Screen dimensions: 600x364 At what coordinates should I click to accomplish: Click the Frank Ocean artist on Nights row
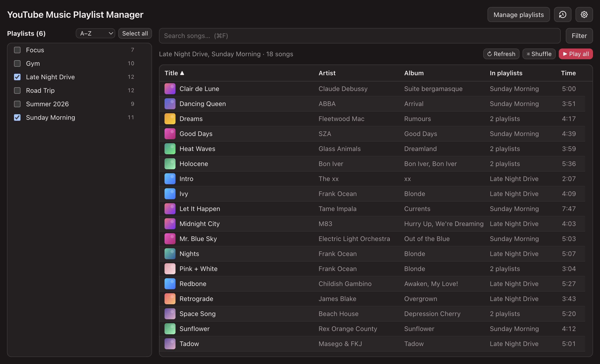[337, 254]
